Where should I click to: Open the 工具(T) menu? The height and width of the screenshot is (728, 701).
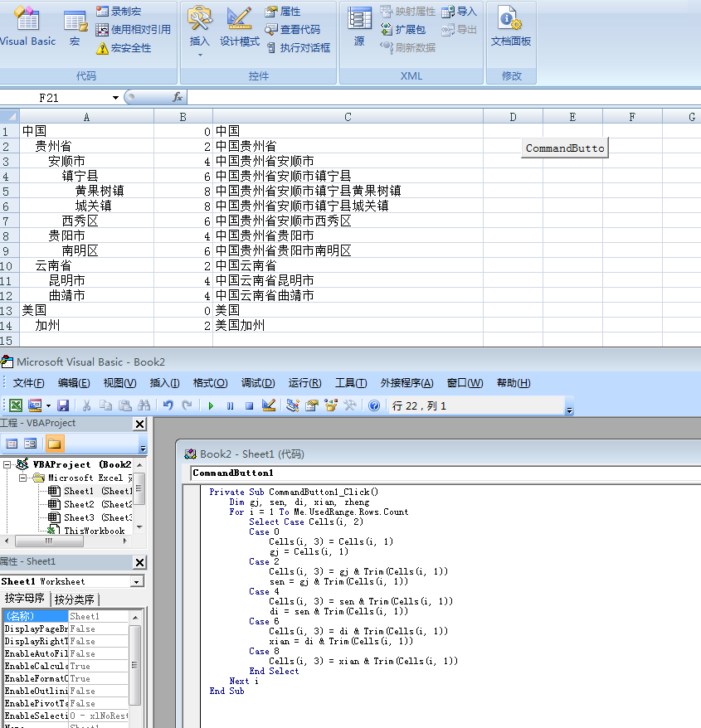pyautogui.click(x=351, y=383)
